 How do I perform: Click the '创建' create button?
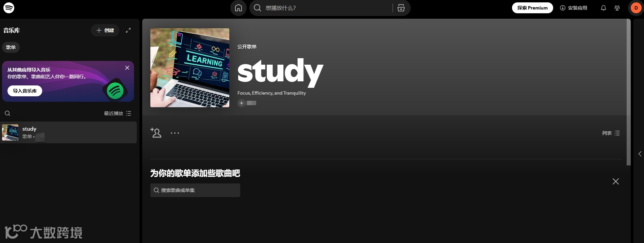(105, 30)
